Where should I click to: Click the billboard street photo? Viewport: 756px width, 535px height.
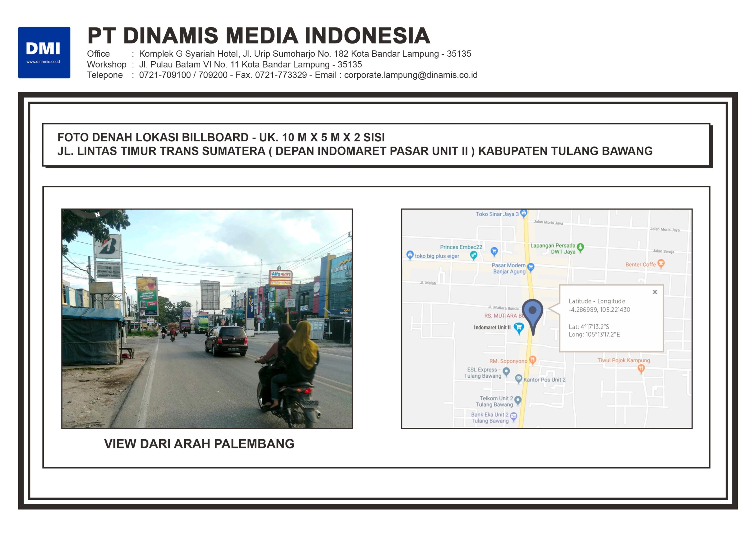[207, 318]
